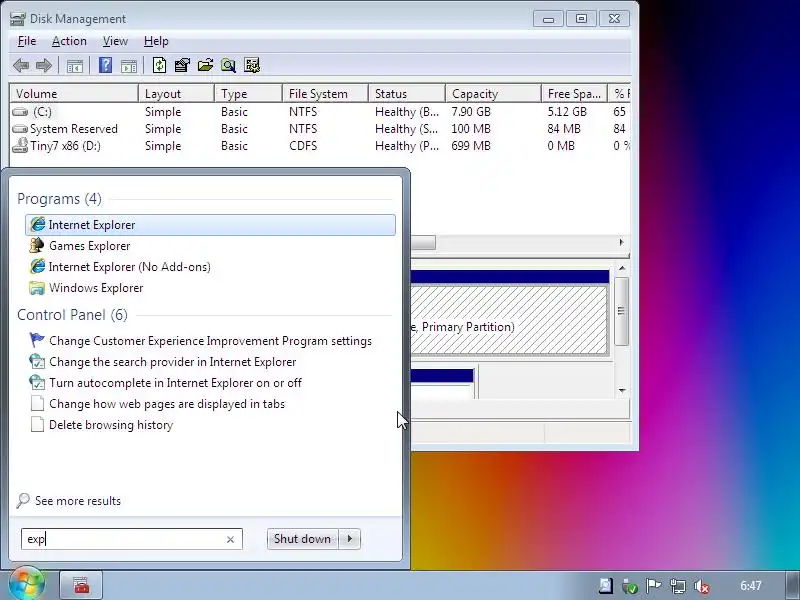The width and height of the screenshot is (800, 600).
Task: Click the Show desktop strip on the taskbar
Action: [793, 585]
